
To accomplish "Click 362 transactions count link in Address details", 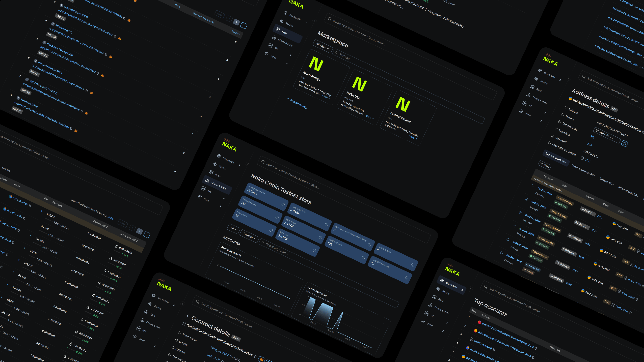I will point(593,137).
